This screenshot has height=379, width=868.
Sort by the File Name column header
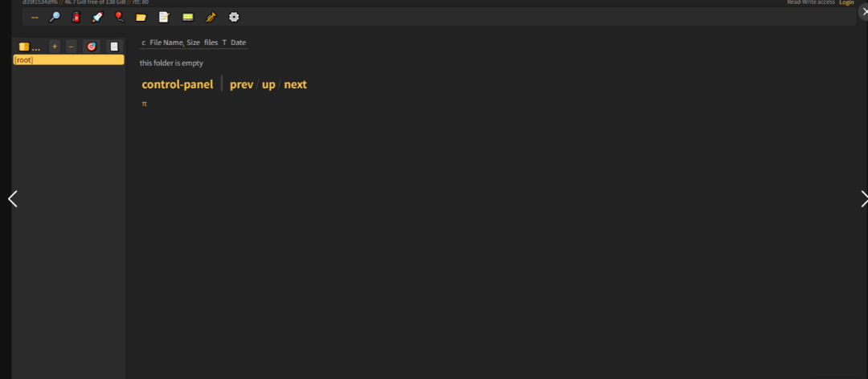coord(166,43)
